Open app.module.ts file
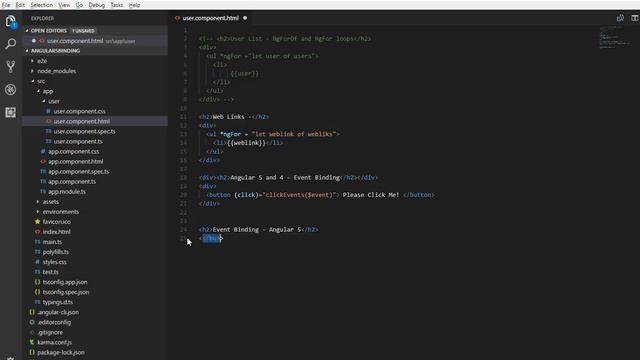The height and width of the screenshot is (360, 640). [x=67, y=191]
